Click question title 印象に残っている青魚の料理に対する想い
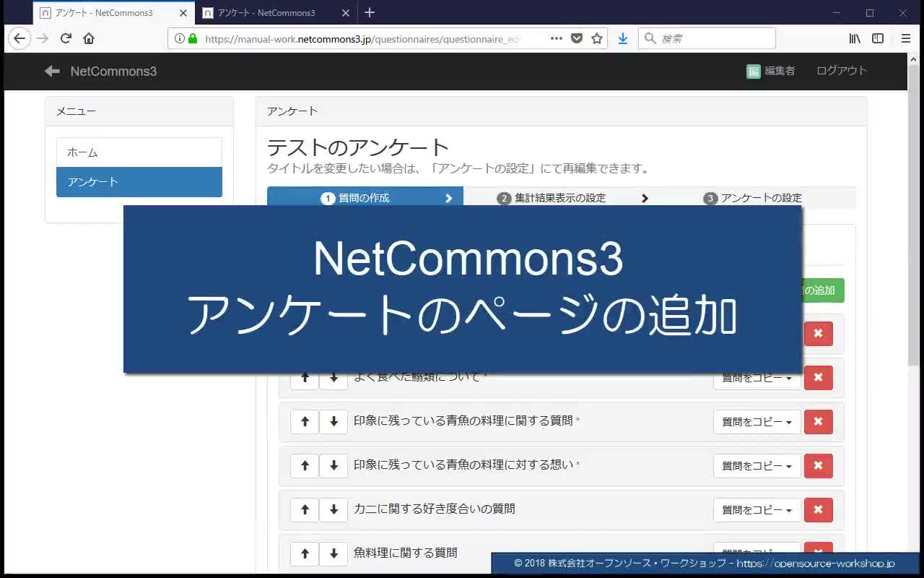The image size is (924, 578). tap(463, 465)
